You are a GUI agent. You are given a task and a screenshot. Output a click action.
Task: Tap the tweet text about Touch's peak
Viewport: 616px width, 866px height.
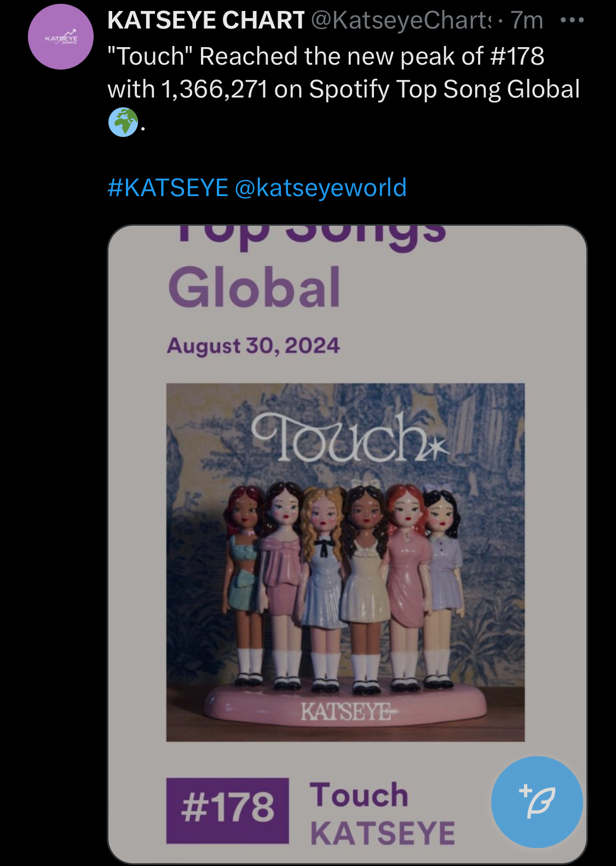pos(343,89)
